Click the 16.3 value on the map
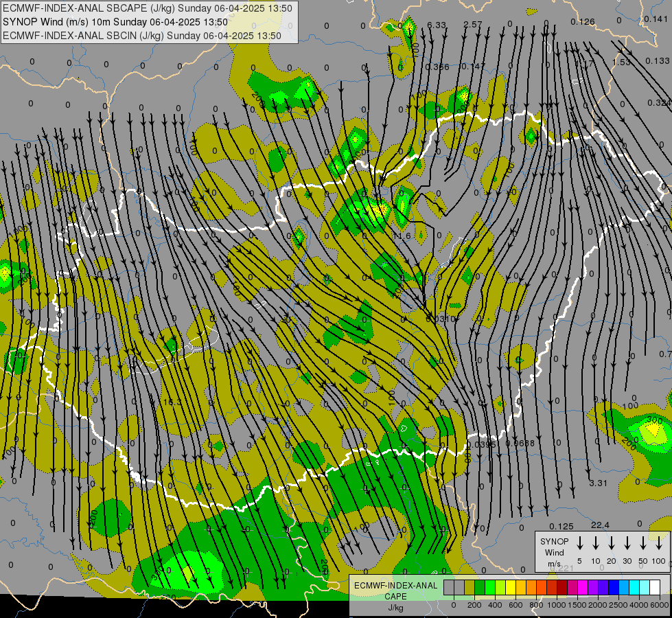 pyautogui.click(x=173, y=402)
